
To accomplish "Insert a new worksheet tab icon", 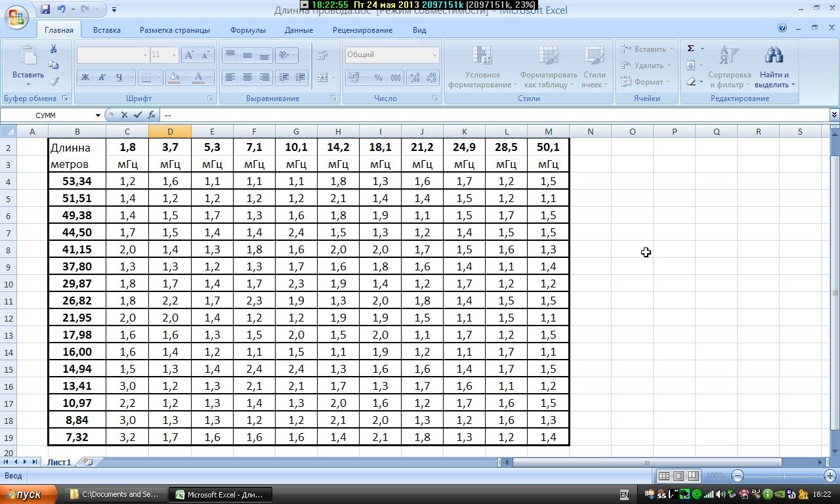I will tap(88, 462).
